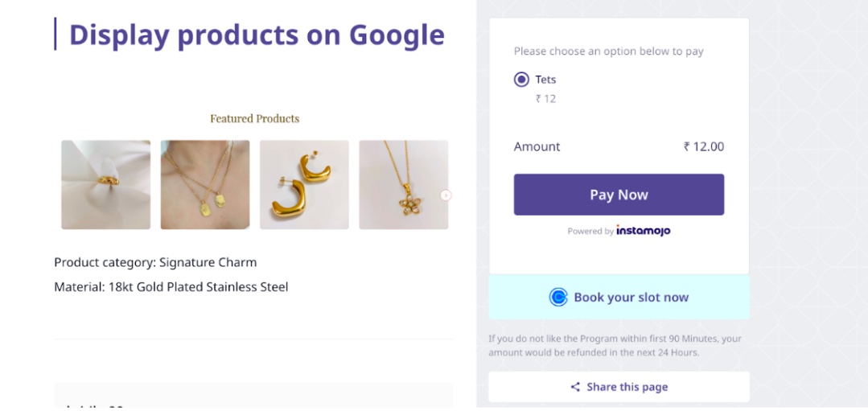Click the ₹ 12.00 amount value
Screen dimensions: 868x411
[x=703, y=146]
